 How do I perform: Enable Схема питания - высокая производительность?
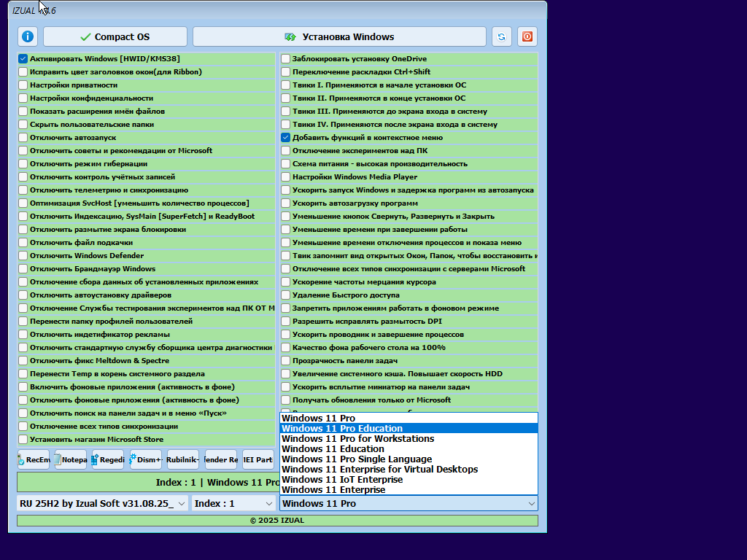click(x=285, y=164)
